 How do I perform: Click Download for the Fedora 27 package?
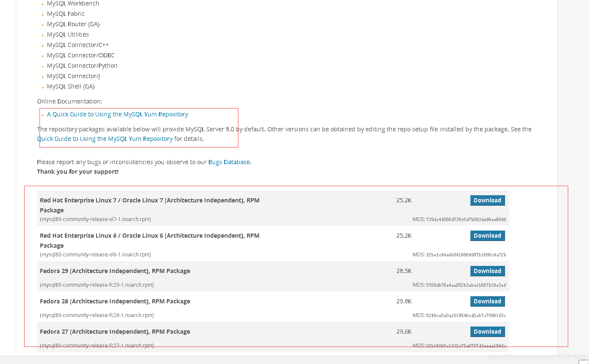tap(488, 332)
